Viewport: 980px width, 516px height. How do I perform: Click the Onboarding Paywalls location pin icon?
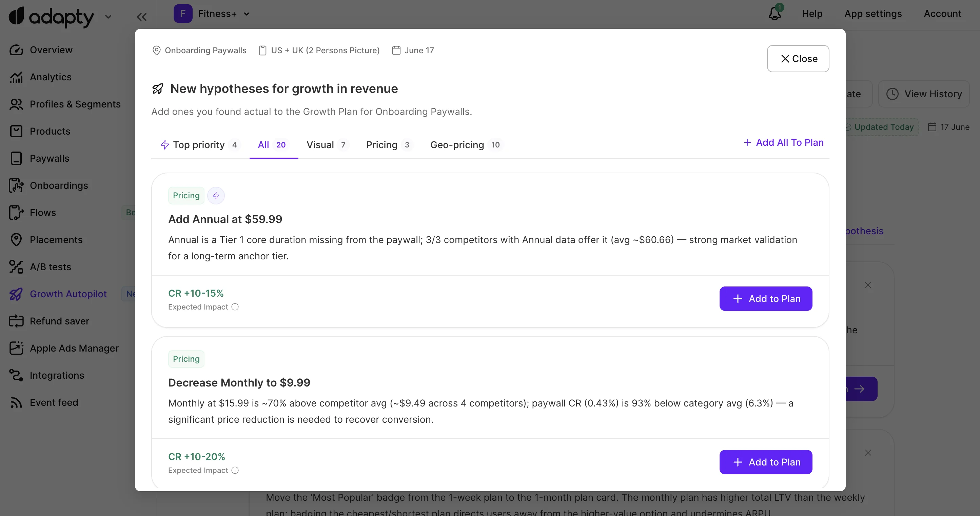click(x=156, y=50)
